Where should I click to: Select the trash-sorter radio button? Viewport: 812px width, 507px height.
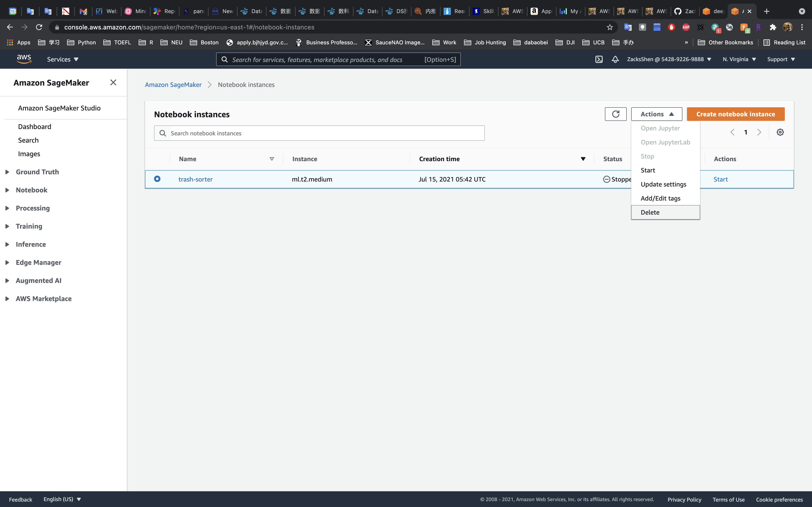coord(157,179)
